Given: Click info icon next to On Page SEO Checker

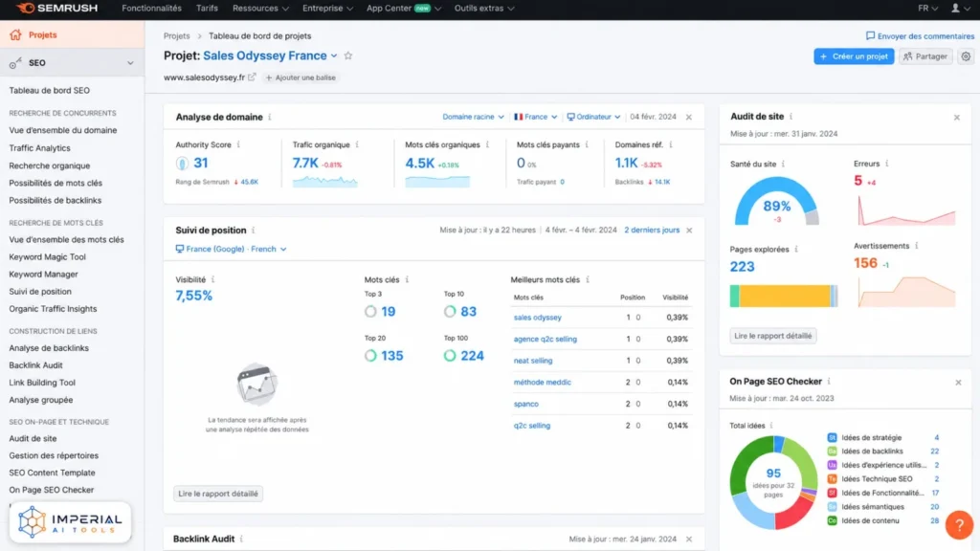Looking at the screenshot, I should [829, 381].
